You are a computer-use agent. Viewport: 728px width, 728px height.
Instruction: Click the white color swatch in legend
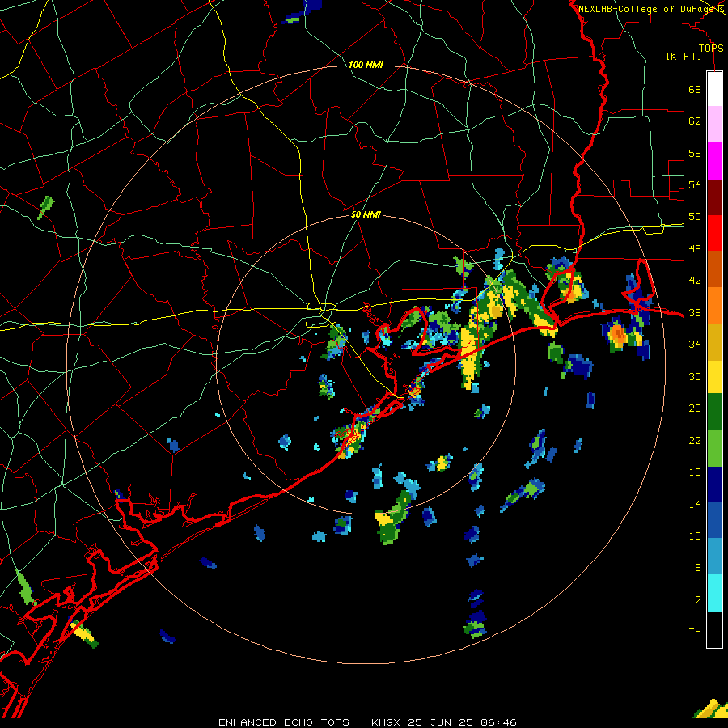[714, 89]
